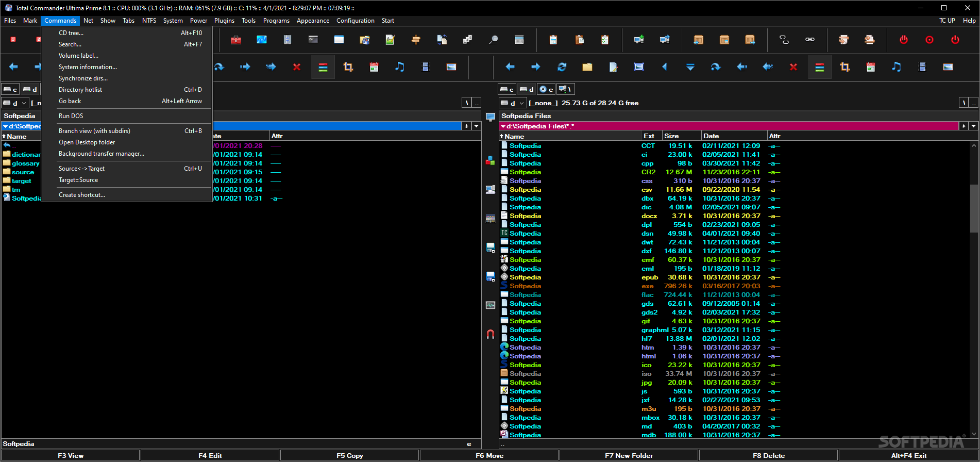The image size is (980, 462).
Task: Open right panel directory history arrow
Action: point(973,126)
